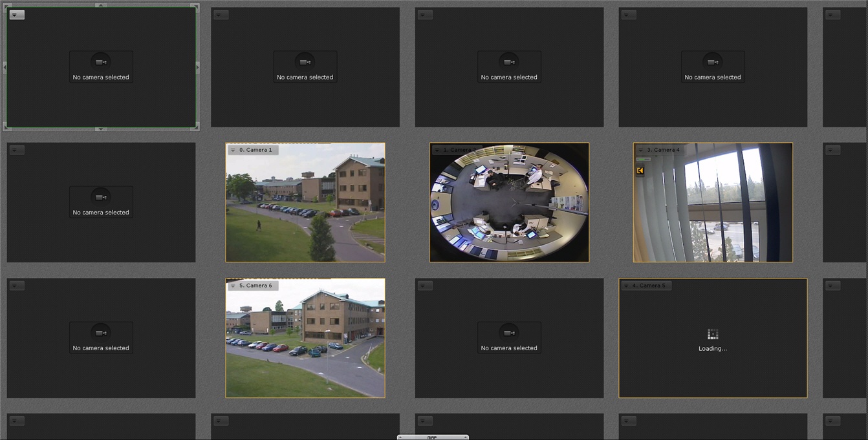Click the Map panel tab at bottom
Image resolution: width=868 pixels, height=440 pixels.
click(433, 437)
